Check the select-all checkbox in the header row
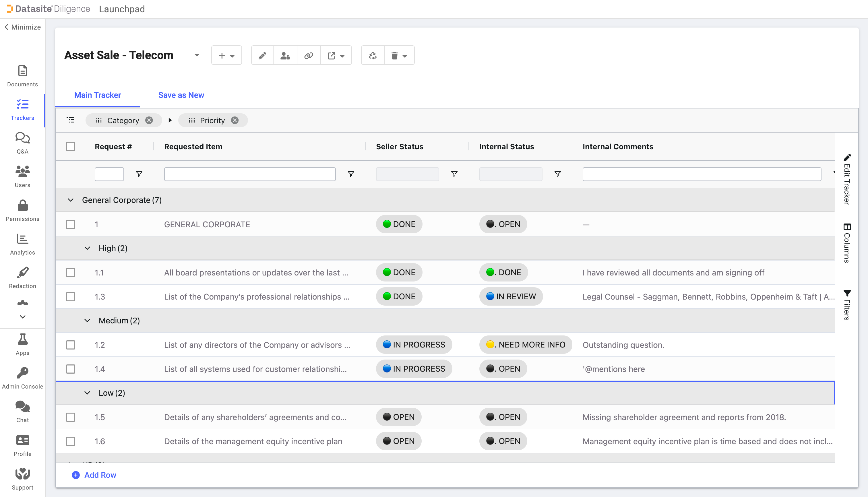Viewport: 868px width, 497px height. click(71, 146)
